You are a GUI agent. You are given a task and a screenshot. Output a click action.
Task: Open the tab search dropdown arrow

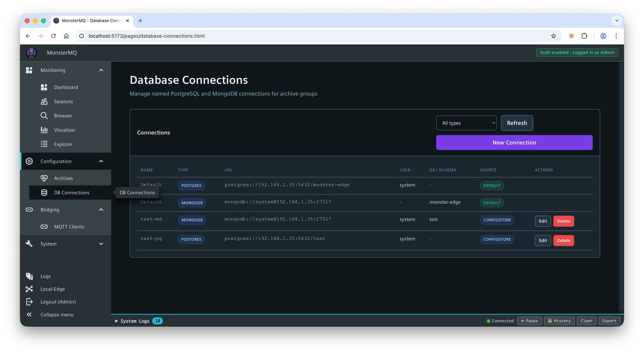(617, 21)
